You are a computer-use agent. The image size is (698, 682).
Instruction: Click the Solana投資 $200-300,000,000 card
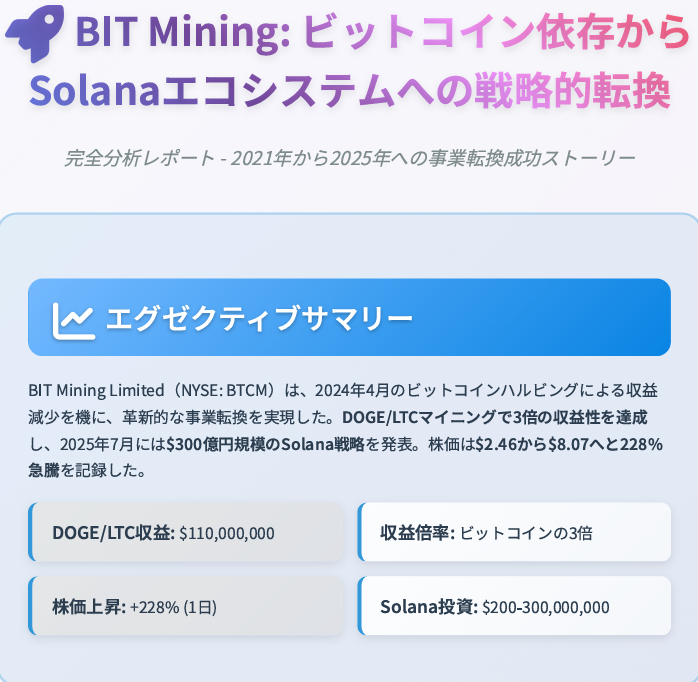(514, 606)
